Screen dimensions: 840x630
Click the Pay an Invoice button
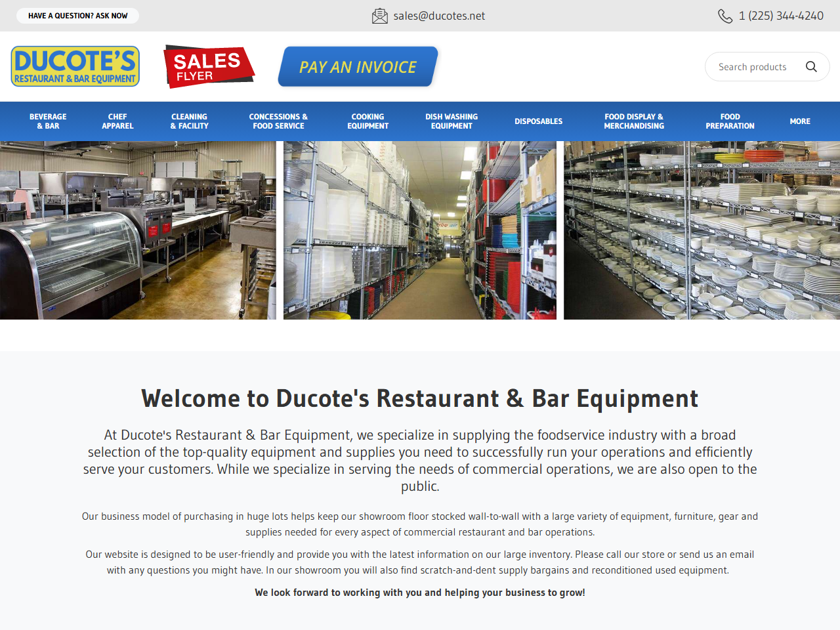[x=358, y=66]
